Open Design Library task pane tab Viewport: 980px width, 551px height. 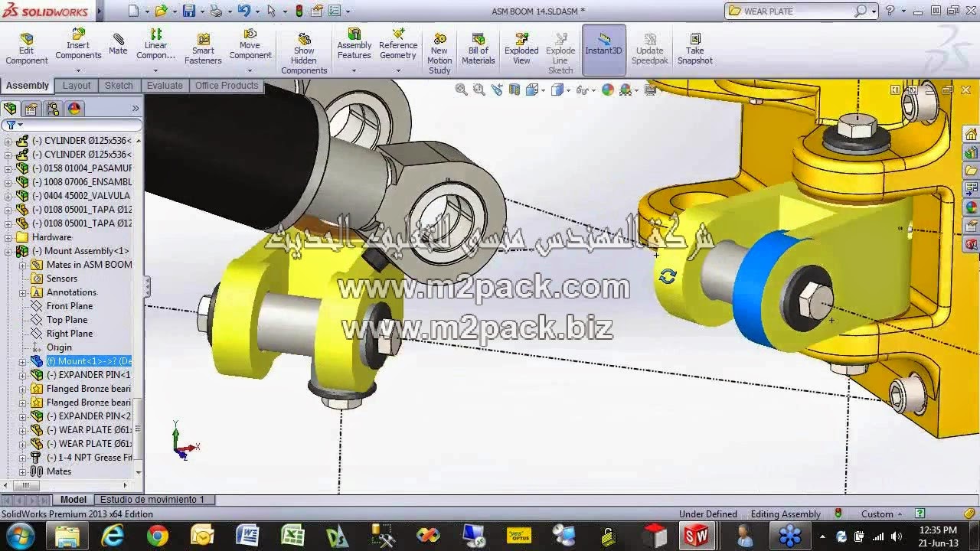(972, 152)
